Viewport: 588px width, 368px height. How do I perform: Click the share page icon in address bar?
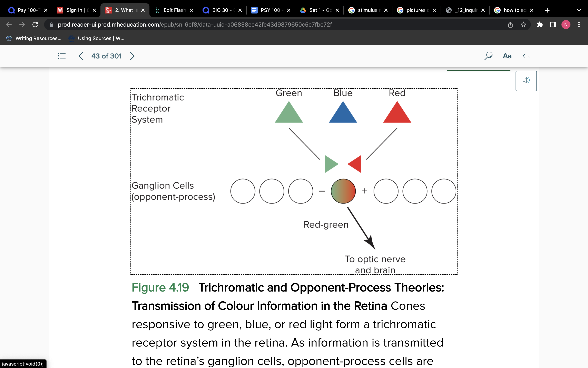point(510,24)
